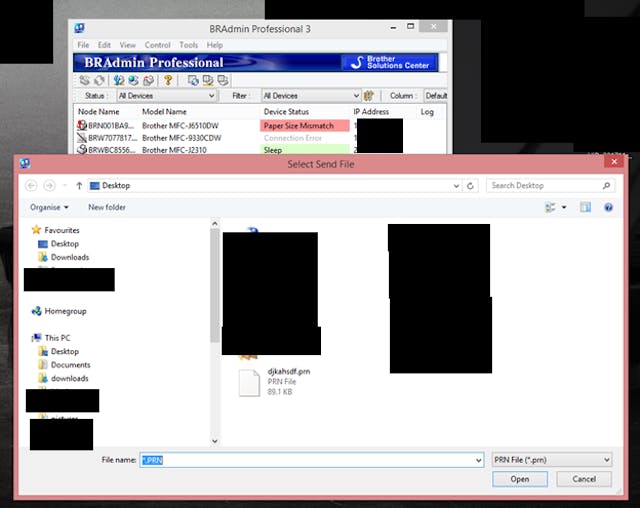Click the Open button
This screenshot has height=508, width=640.
point(519,479)
